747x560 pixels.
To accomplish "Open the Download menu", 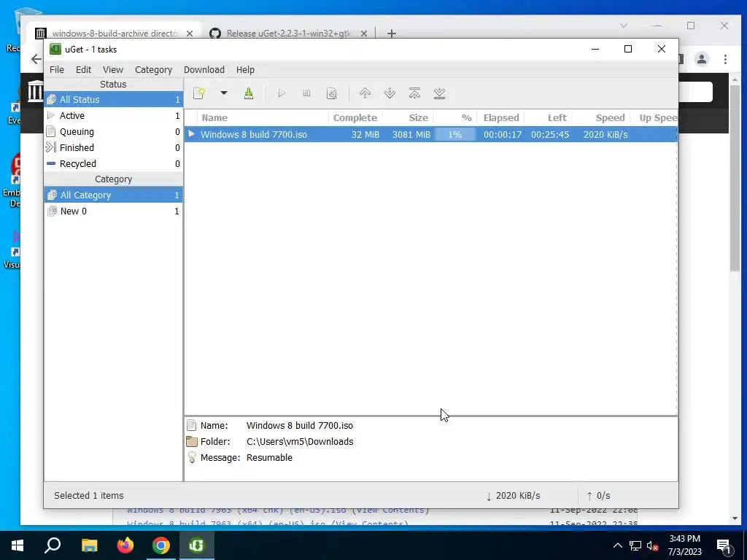I will click(x=204, y=69).
